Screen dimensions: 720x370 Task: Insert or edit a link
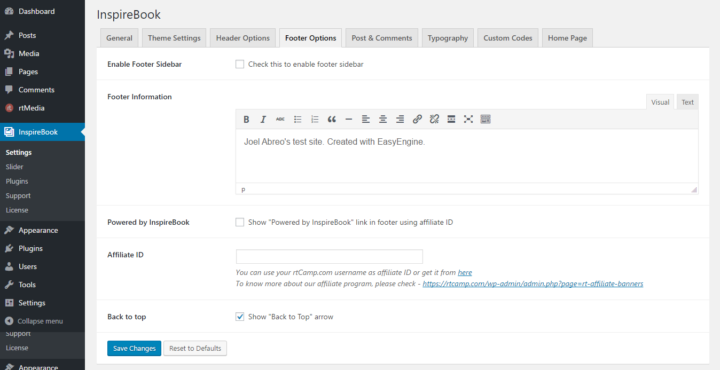coord(417,119)
